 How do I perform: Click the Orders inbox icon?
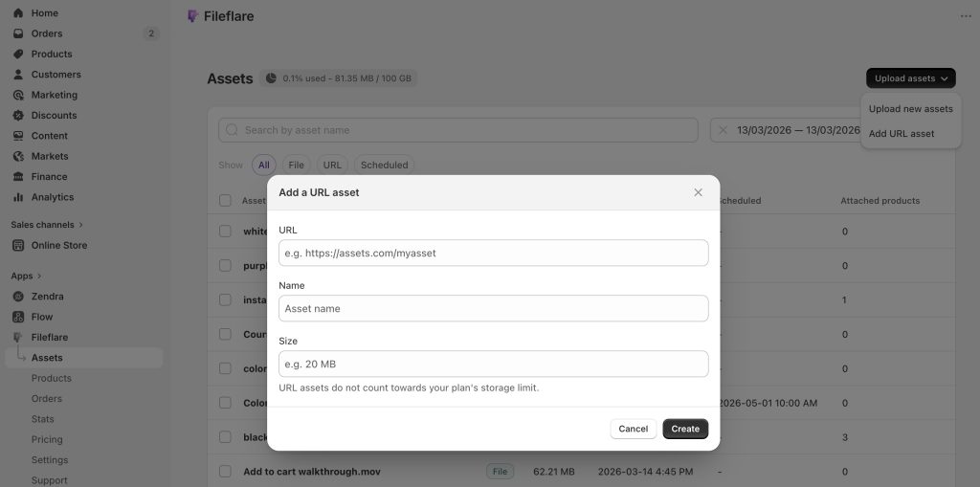(18, 33)
